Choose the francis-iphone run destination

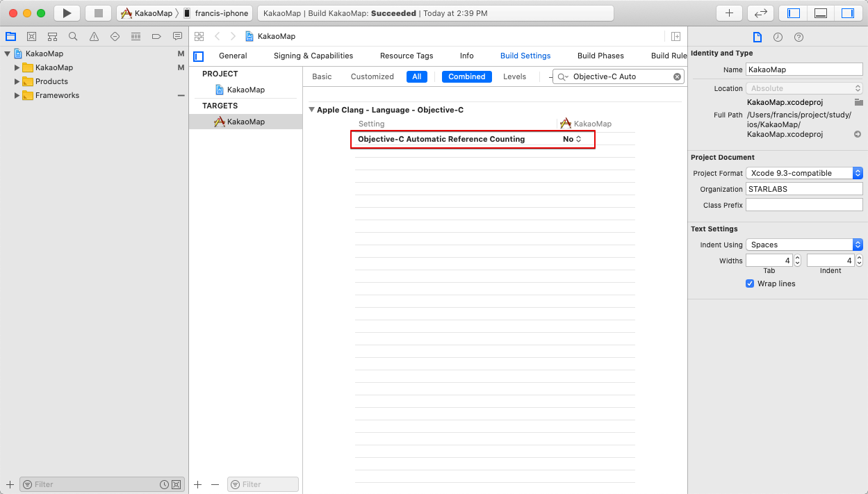(216, 13)
